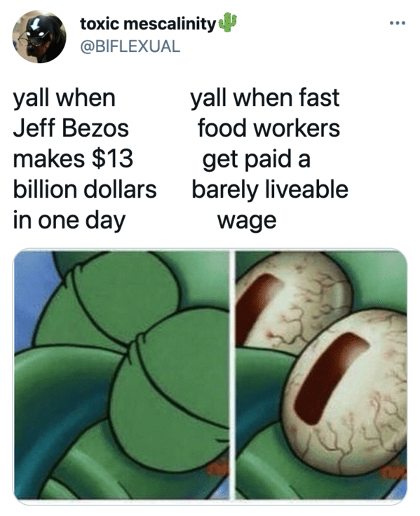The image size is (420, 516).
Task: Click the 'barely liveable' text line
Action: (x=270, y=189)
